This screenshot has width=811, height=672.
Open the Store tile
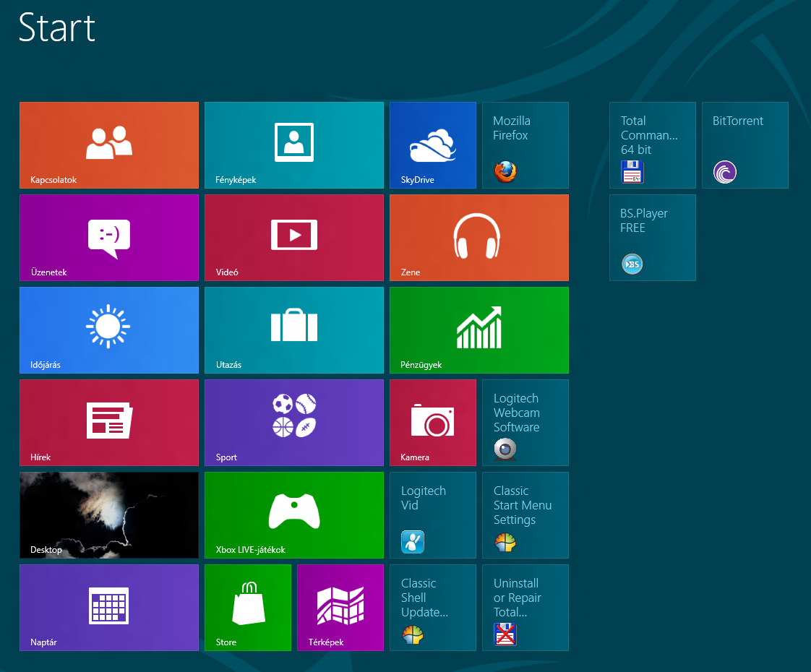pyautogui.click(x=248, y=608)
